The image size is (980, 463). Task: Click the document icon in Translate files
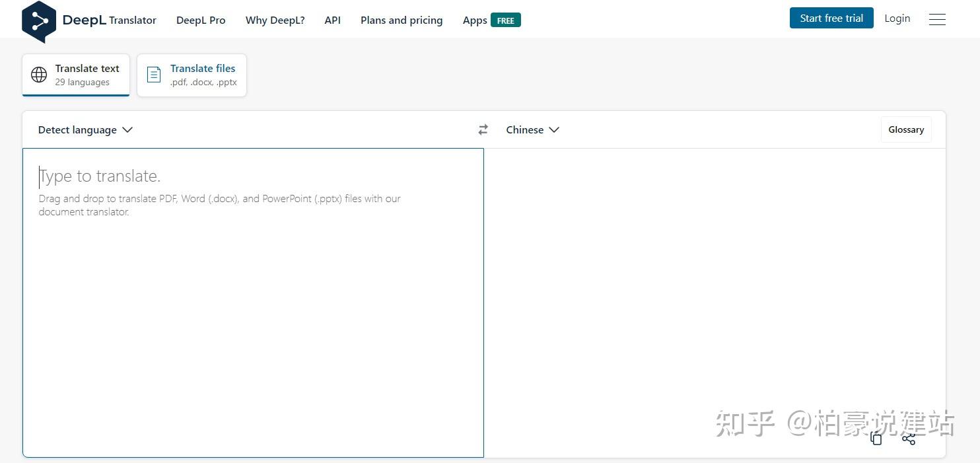(x=154, y=75)
